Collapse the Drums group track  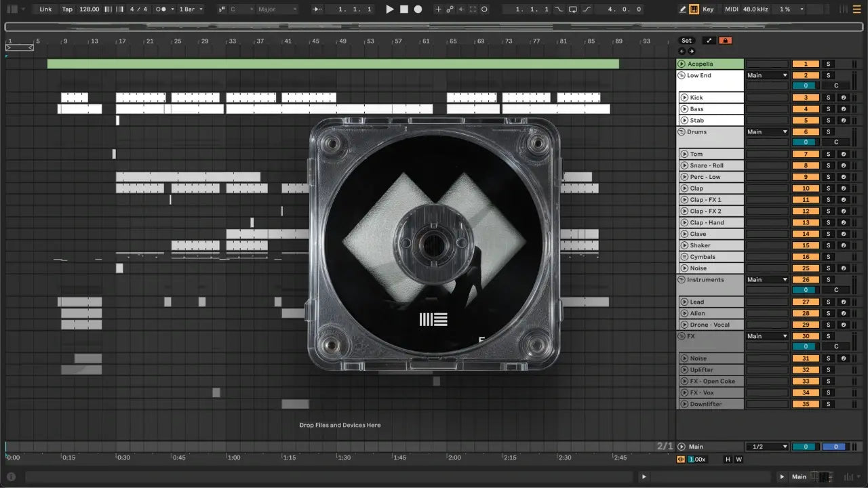coord(682,131)
